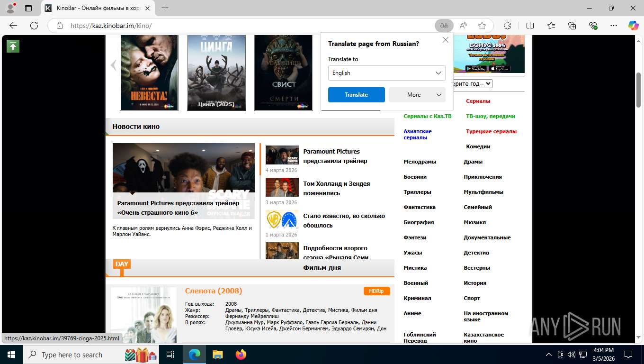The width and height of the screenshot is (644, 364).
Task: Open Азиатские сериалы category
Action: (418, 134)
